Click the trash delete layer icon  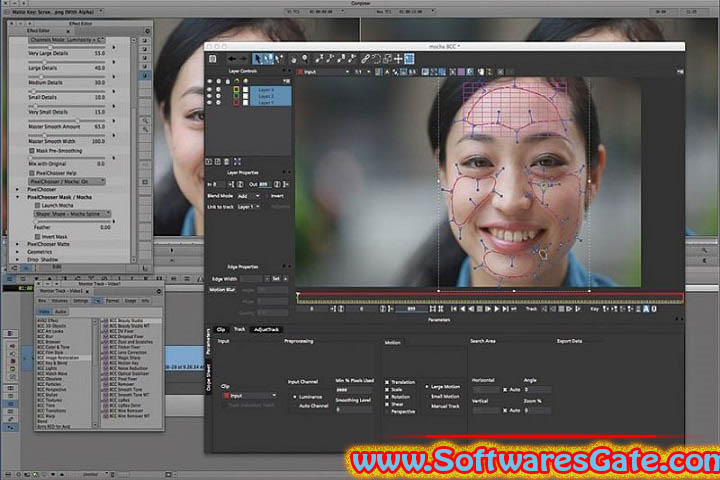click(x=226, y=161)
